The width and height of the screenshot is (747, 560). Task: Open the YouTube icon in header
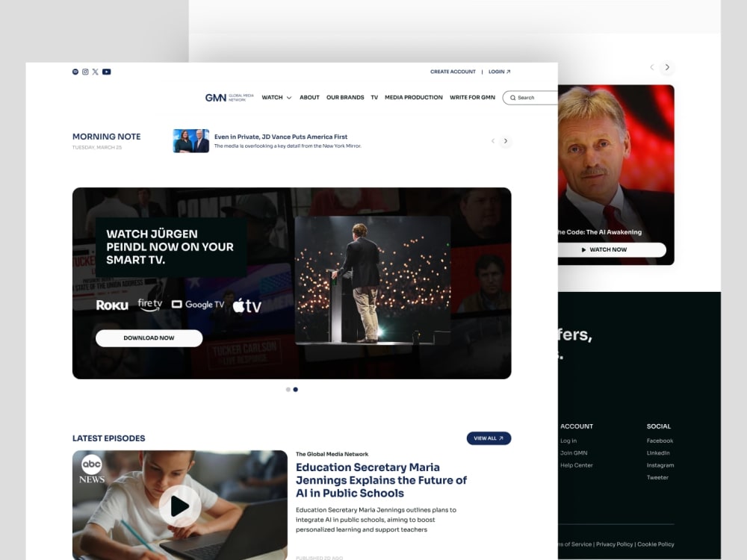(x=107, y=72)
